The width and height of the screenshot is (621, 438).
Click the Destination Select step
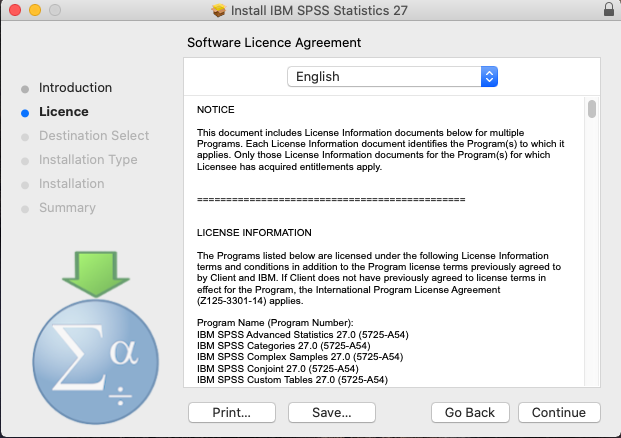(93, 136)
